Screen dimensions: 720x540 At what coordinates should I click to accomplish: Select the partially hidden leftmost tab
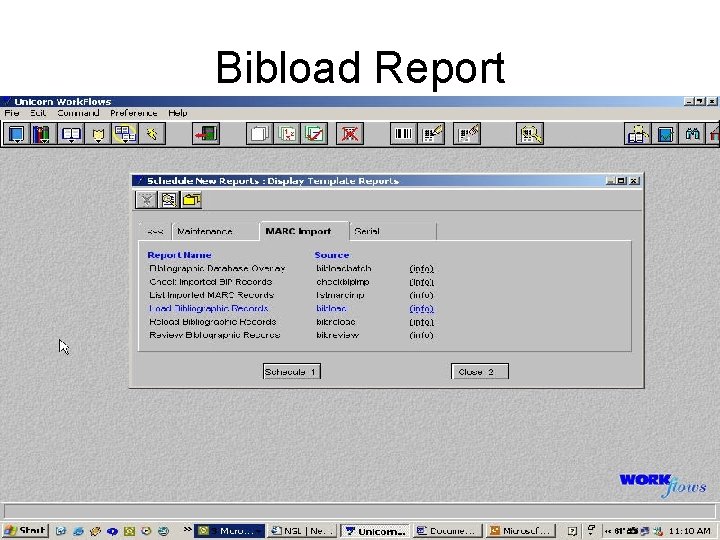(155, 231)
